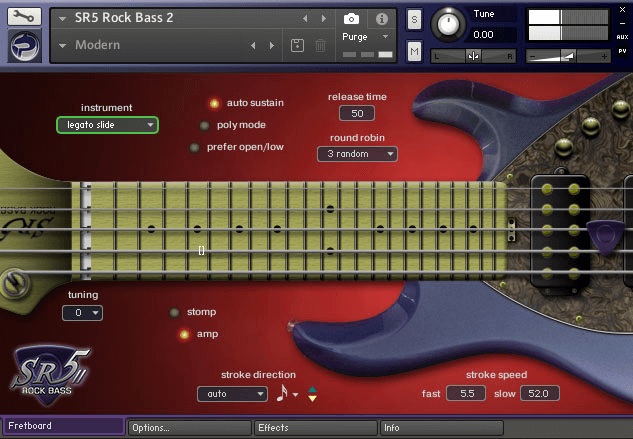Go to the next instrument with the right arrow
The height and width of the screenshot is (439, 633).
(x=323, y=19)
